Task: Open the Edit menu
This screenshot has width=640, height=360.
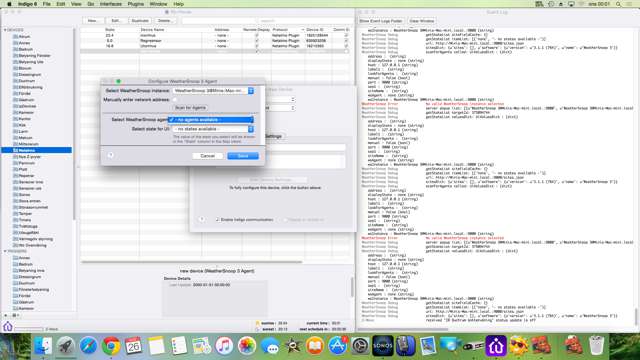Action: pos(61,4)
